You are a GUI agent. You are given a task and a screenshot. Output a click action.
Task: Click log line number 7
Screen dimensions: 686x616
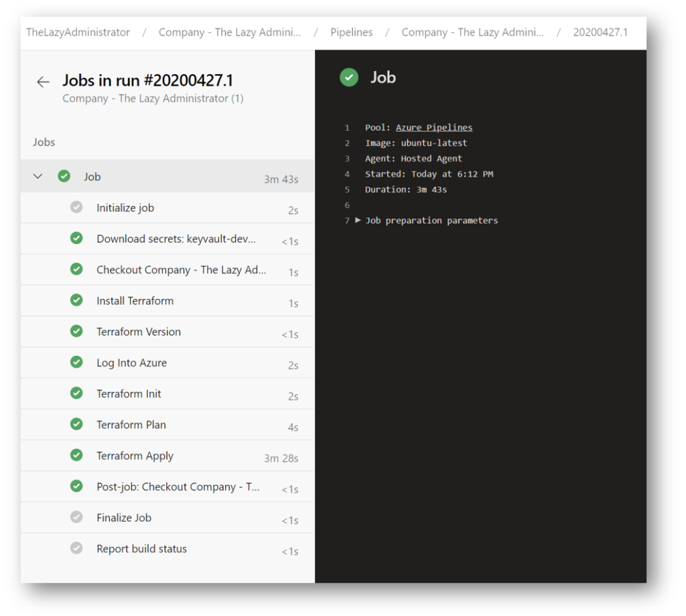(x=347, y=221)
